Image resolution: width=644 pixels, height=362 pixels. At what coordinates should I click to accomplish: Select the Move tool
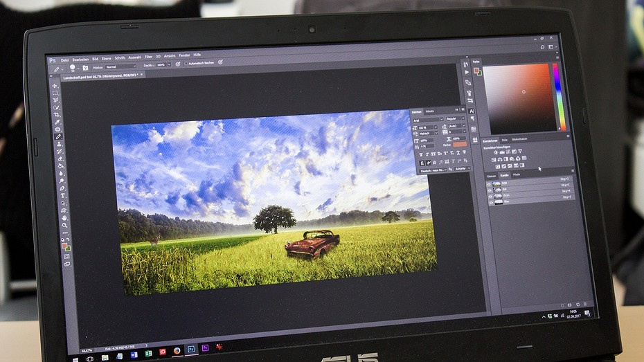point(55,86)
